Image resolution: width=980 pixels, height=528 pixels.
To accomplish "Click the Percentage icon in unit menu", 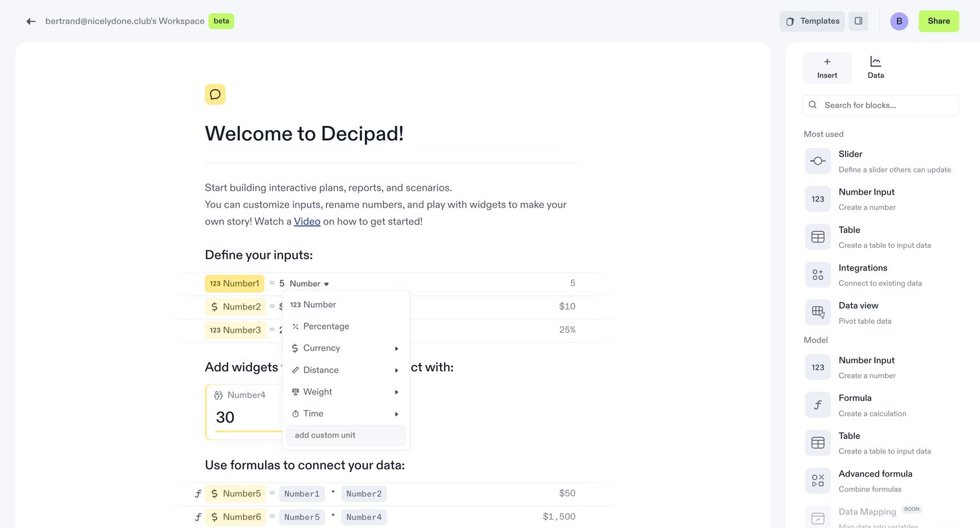I will coord(296,327).
